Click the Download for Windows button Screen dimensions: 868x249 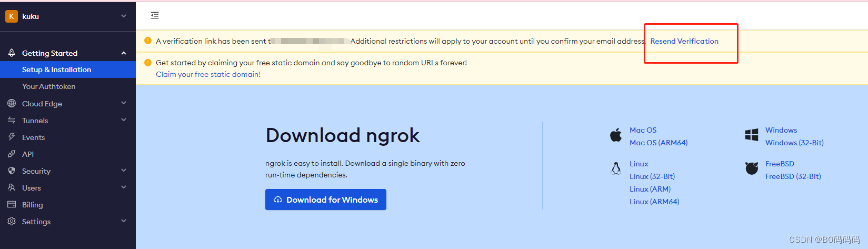tap(326, 200)
